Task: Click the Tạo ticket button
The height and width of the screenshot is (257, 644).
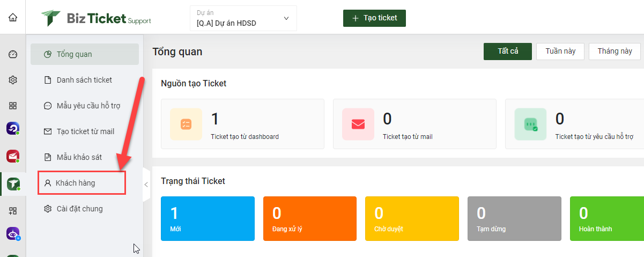Action: pos(374,18)
